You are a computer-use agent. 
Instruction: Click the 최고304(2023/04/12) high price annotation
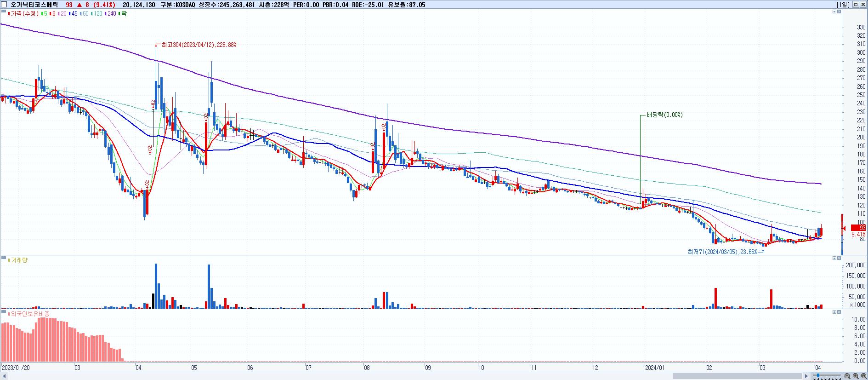[199, 45]
